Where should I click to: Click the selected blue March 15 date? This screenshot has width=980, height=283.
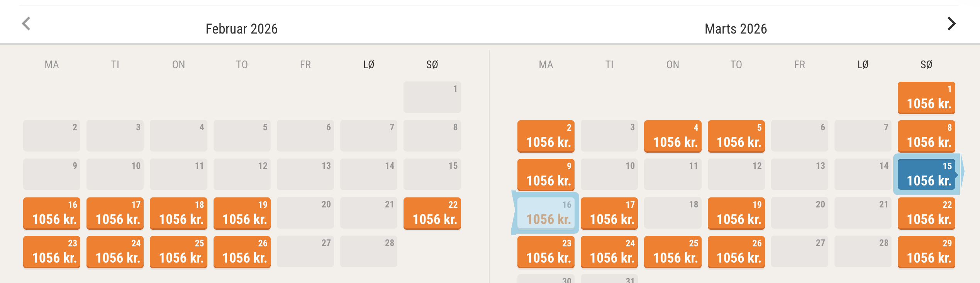[926, 175]
